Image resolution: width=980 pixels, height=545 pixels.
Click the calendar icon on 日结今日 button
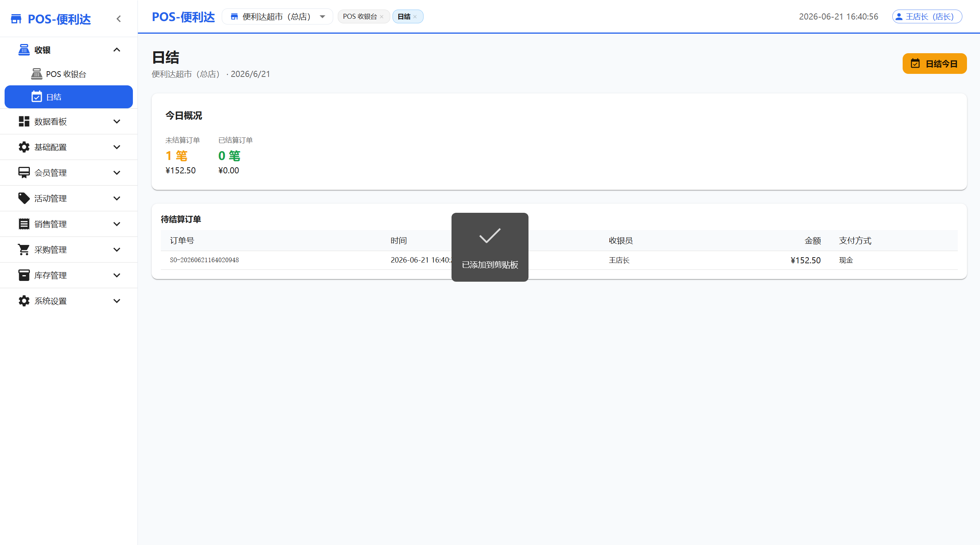pyautogui.click(x=915, y=63)
